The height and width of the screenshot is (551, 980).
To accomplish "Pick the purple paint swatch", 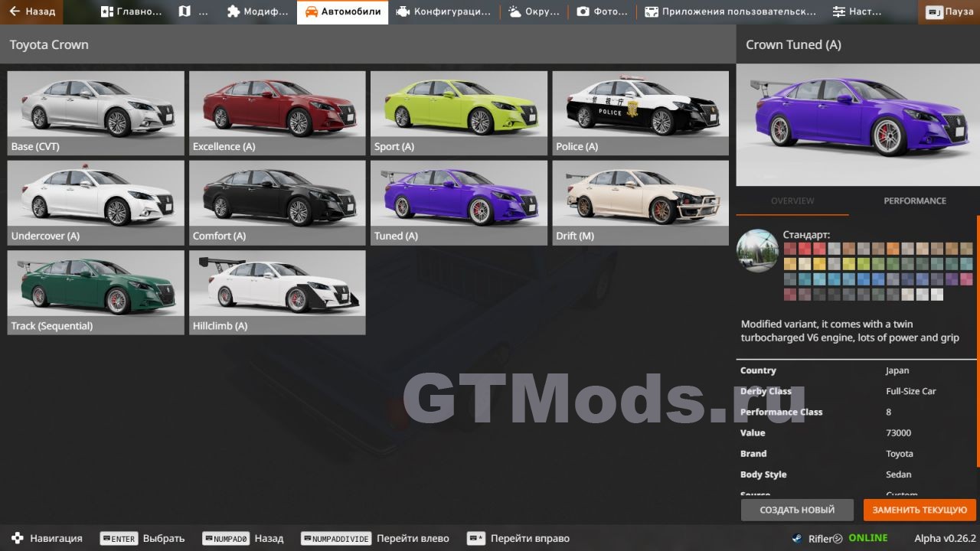I will tap(952, 279).
